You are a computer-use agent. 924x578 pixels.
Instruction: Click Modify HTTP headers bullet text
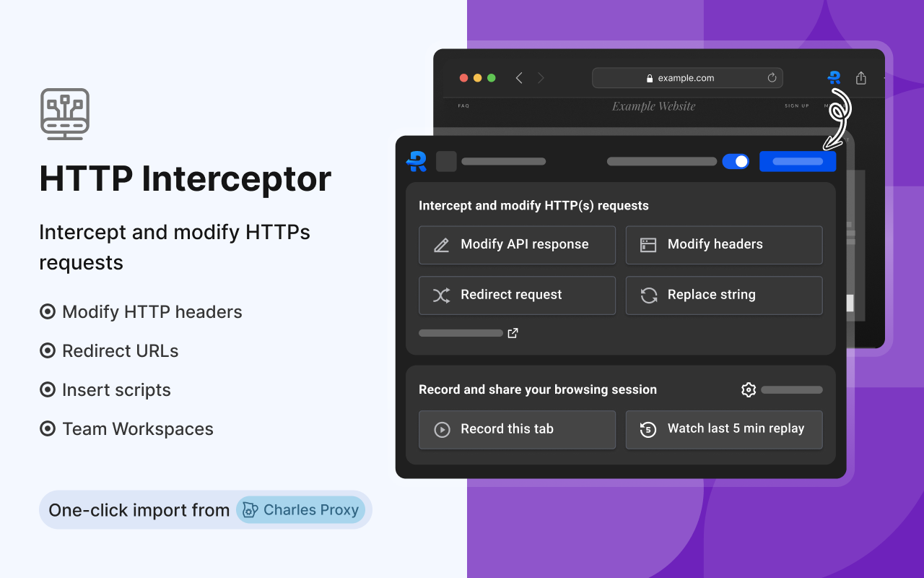[x=152, y=312]
